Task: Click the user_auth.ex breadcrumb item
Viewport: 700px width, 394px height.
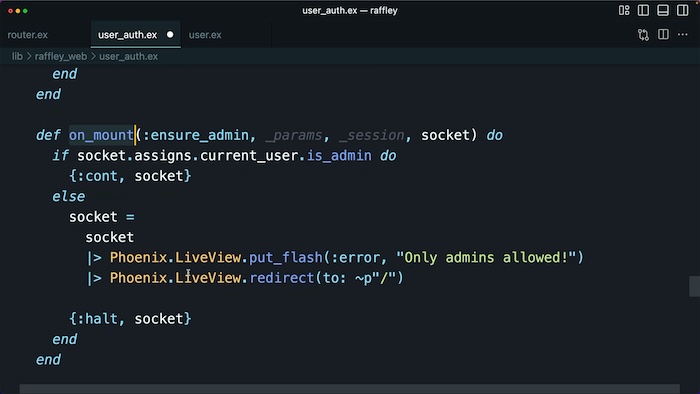Action: pos(129,56)
